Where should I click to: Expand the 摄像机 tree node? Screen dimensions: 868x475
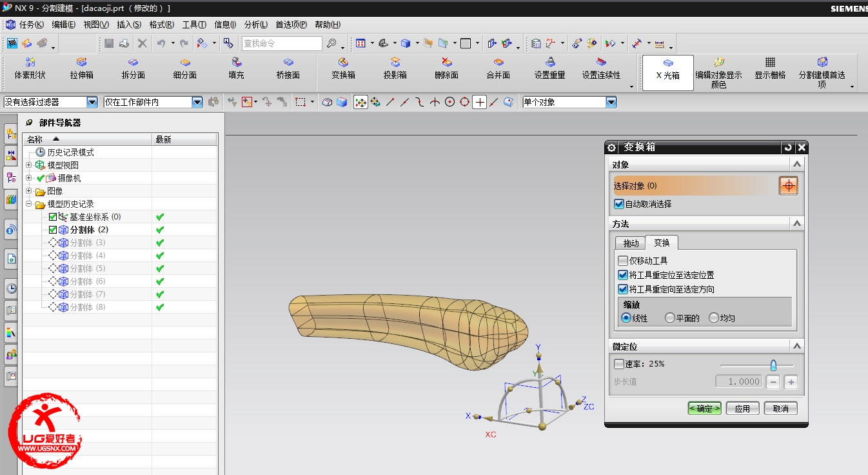29,178
